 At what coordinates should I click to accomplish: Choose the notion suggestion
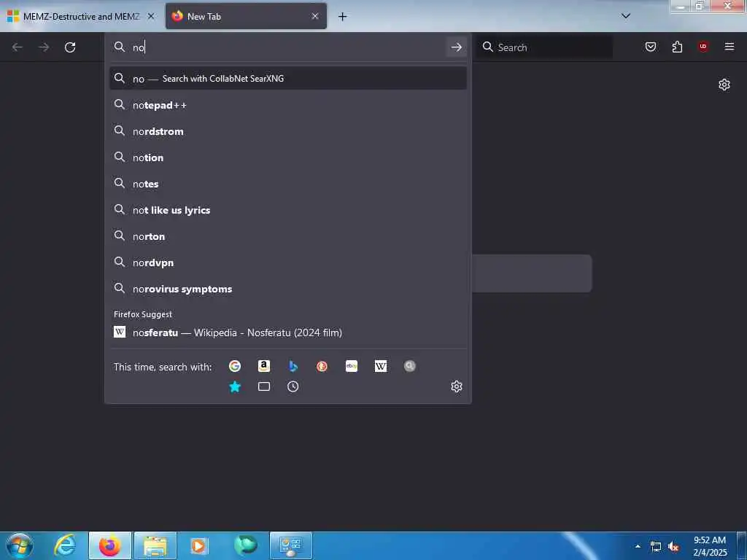pyautogui.click(x=288, y=157)
